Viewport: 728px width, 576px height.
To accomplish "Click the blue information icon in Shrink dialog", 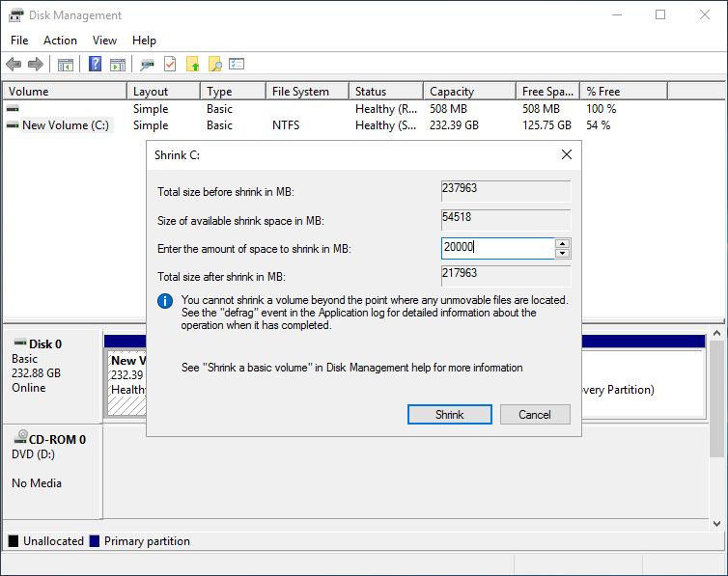I will point(165,301).
